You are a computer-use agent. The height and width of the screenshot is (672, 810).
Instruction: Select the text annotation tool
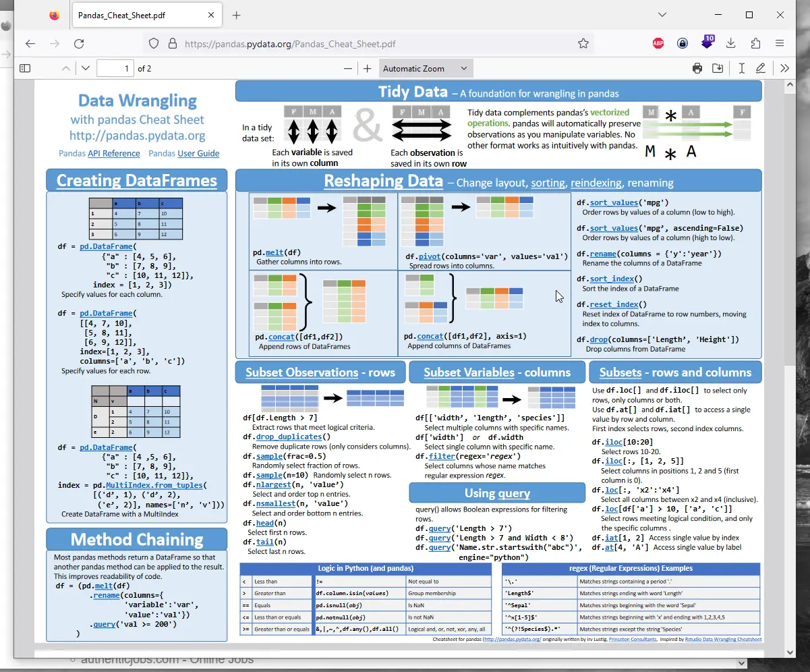tap(741, 68)
